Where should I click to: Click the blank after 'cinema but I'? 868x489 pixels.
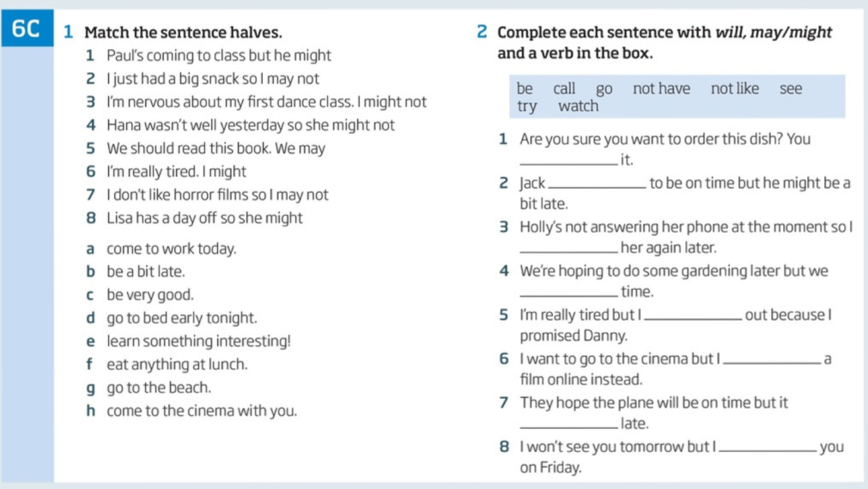pos(772,361)
